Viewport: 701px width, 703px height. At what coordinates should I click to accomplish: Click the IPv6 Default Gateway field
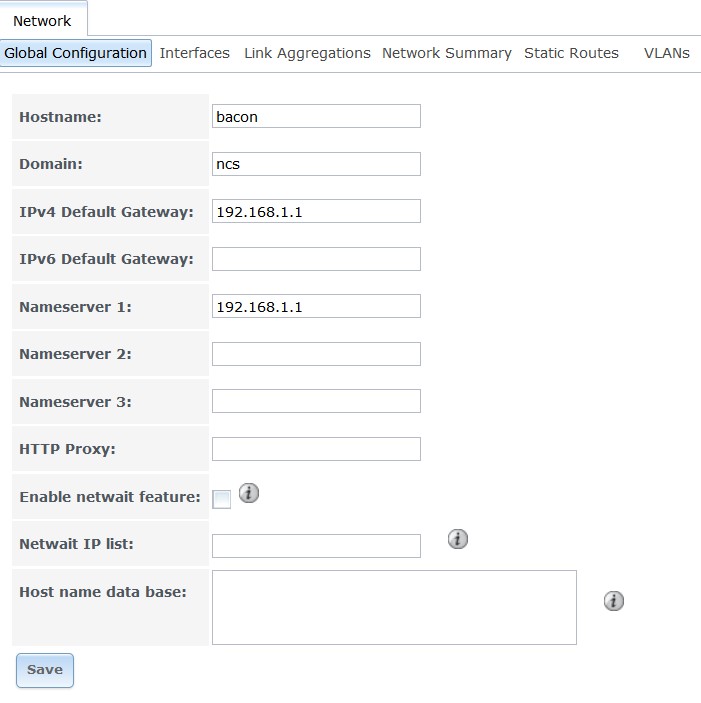[x=316, y=259]
